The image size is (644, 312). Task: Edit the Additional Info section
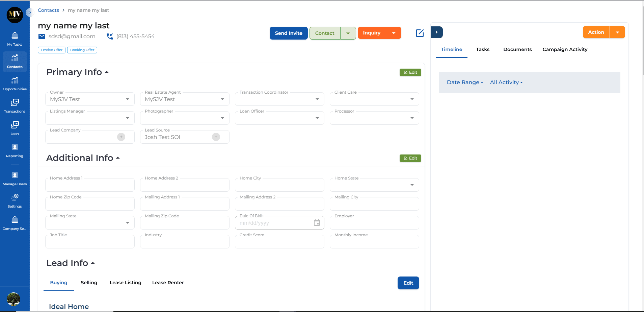coord(410,158)
